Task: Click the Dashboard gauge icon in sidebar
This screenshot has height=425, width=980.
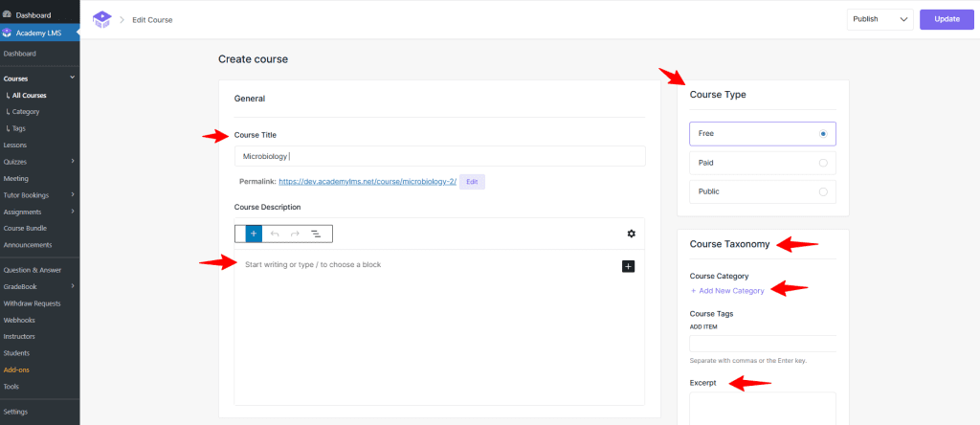Action: click(8, 14)
